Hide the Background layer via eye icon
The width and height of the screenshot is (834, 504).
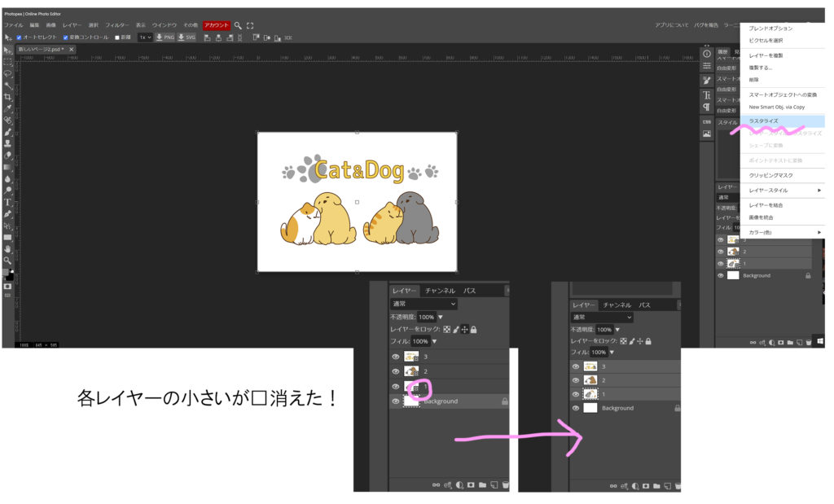click(720, 276)
